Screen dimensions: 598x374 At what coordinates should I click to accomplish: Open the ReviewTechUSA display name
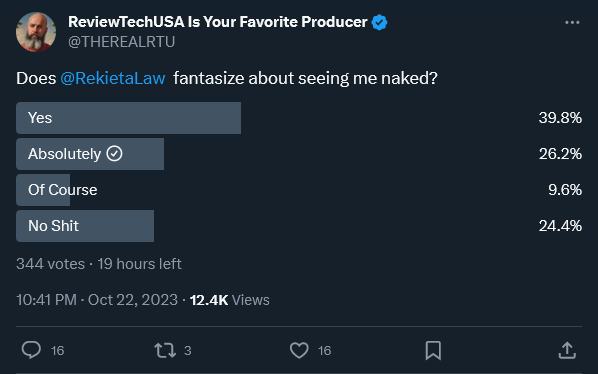pos(218,22)
